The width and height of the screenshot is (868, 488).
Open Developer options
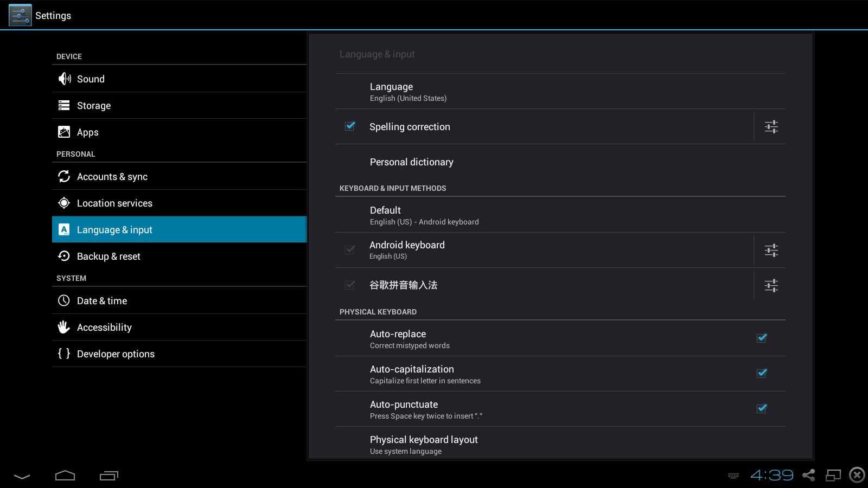[x=180, y=354]
